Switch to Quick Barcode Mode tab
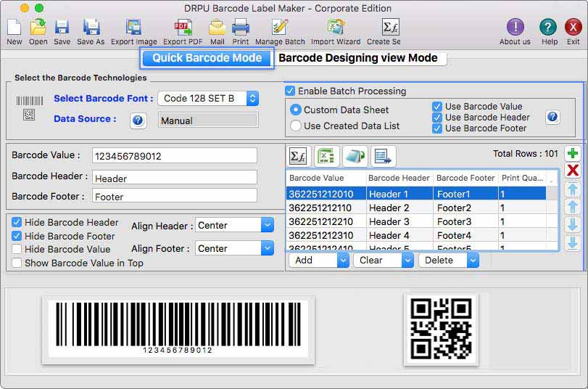Screen dimensions: 588x389 tap(207, 58)
